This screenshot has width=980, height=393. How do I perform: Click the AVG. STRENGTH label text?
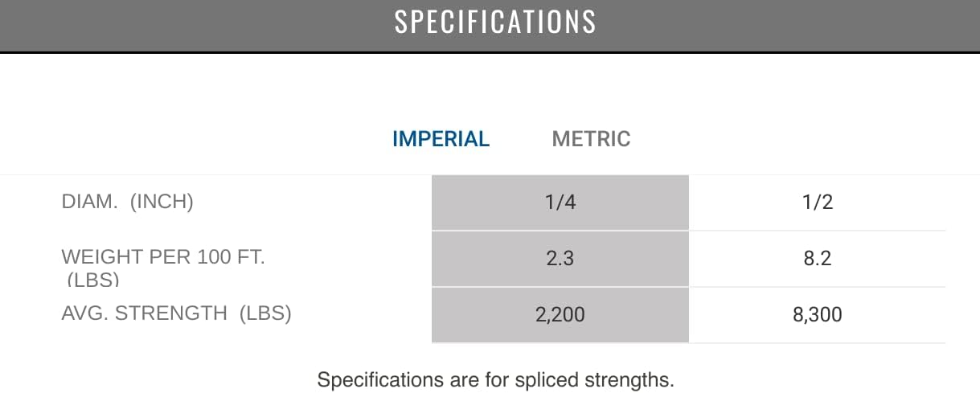point(145,313)
